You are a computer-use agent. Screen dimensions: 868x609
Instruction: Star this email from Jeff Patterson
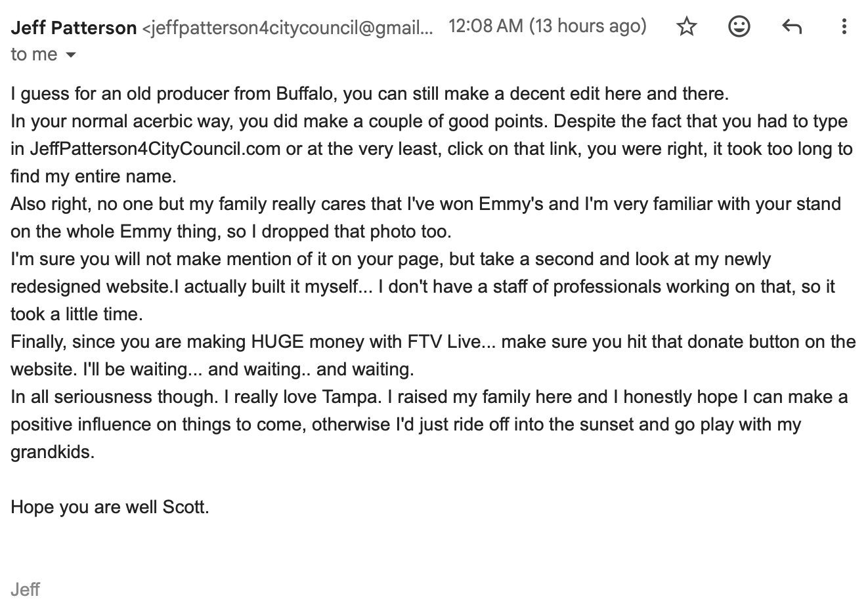pyautogui.click(x=686, y=27)
